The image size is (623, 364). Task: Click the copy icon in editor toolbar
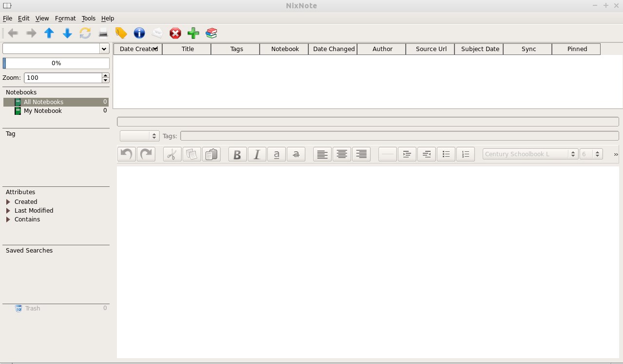tap(191, 154)
